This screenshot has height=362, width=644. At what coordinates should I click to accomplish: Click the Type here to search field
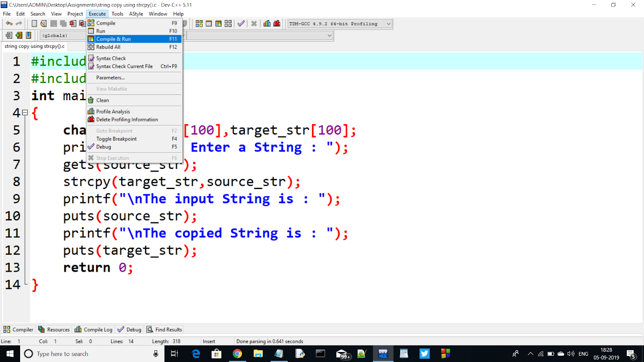point(80,354)
